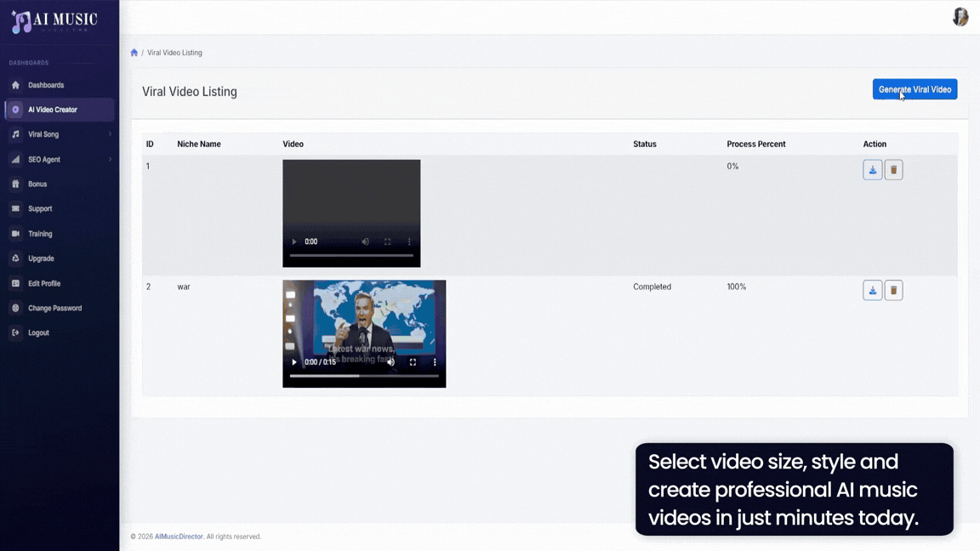Image resolution: width=980 pixels, height=551 pixels.
Task: Click the Logout sidebar label
Action: coord(39,333)
